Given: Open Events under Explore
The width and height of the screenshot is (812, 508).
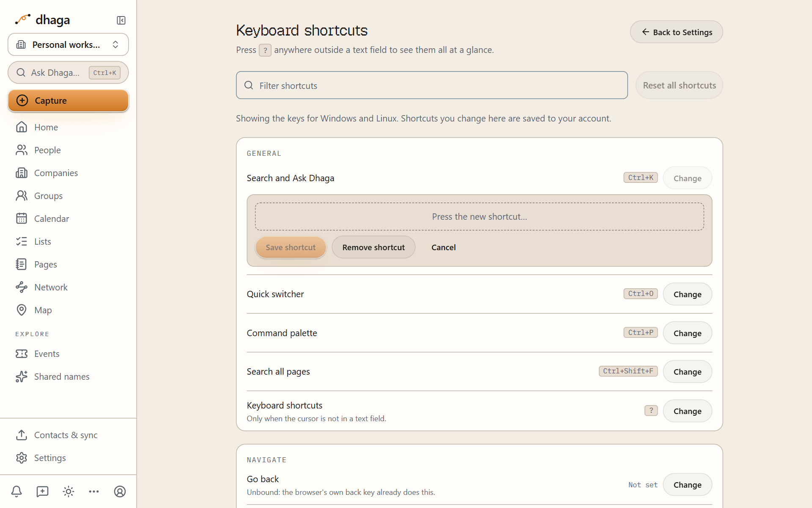Looking at the screenshot, I should [68, 353].
